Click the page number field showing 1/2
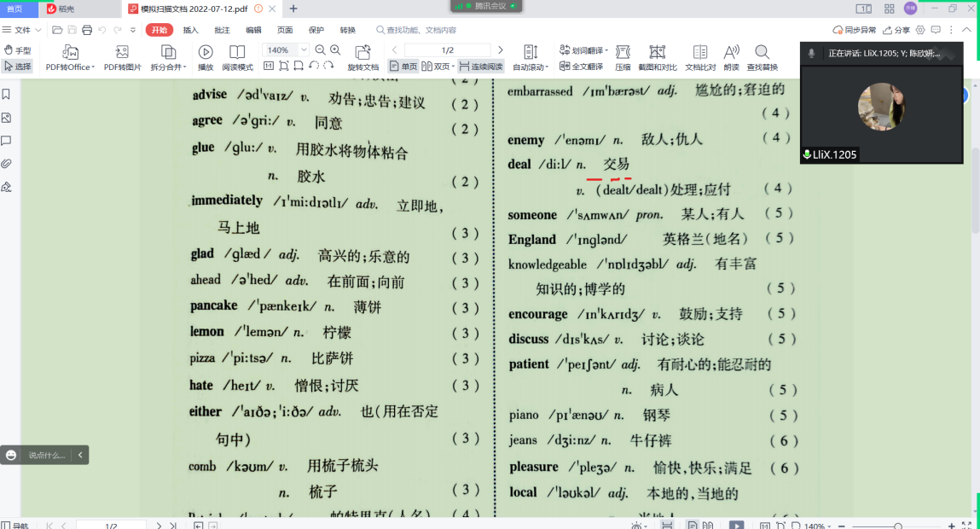Image resolution: width=980 pixels, height=529 pixels. (447, 50)
